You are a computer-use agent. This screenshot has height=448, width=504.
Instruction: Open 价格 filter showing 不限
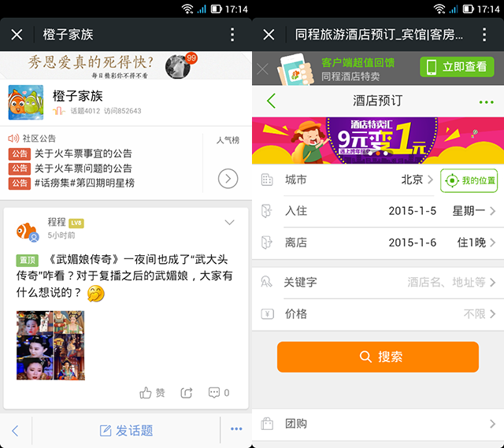[x=378, y=313]
